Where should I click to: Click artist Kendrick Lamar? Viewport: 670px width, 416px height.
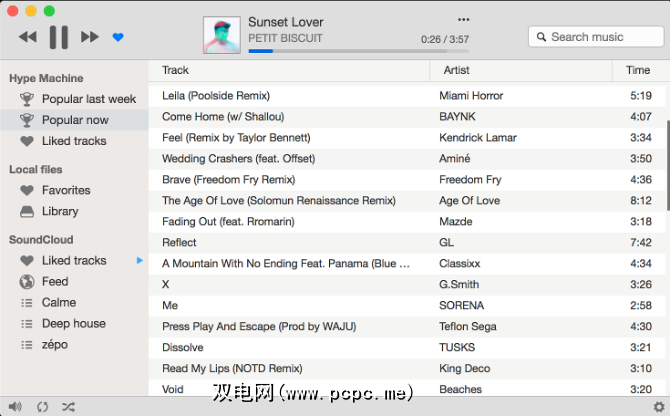click(x=478, y=138)
